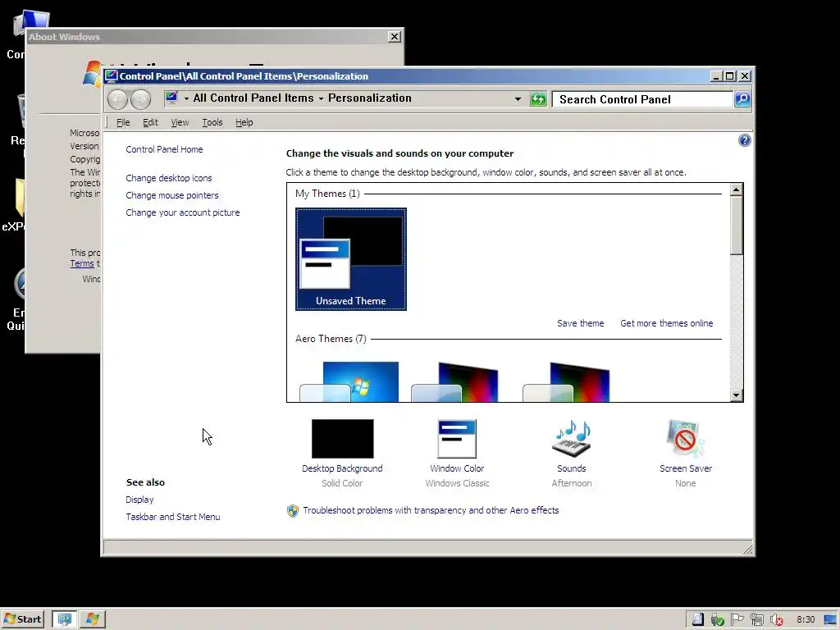Click theme list scroll down arrow
The height and width of the screenshot is (630, 840).
[x=736, y=395]
